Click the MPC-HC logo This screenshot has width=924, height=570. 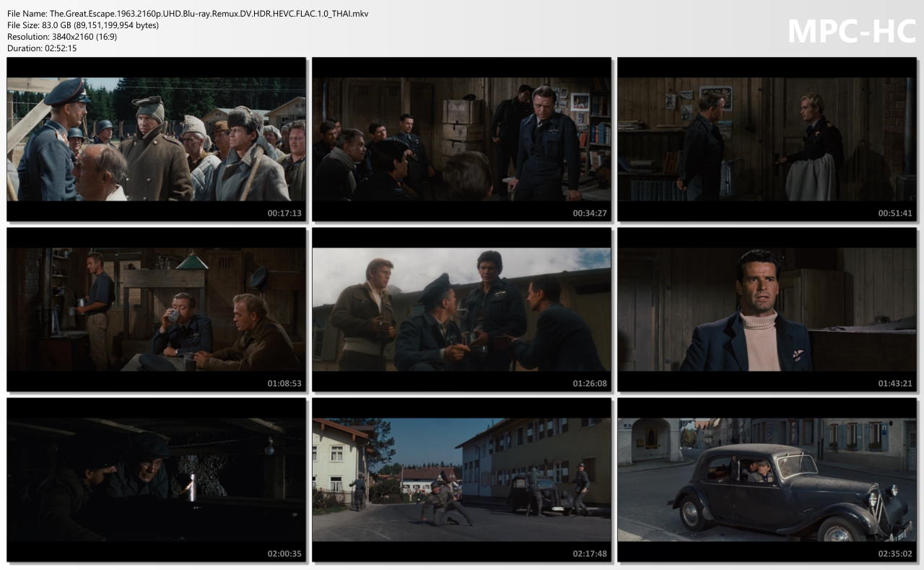point(851,31)
